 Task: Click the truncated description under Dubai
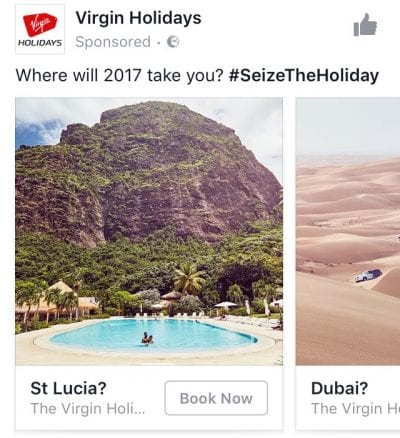click(355, 409)
